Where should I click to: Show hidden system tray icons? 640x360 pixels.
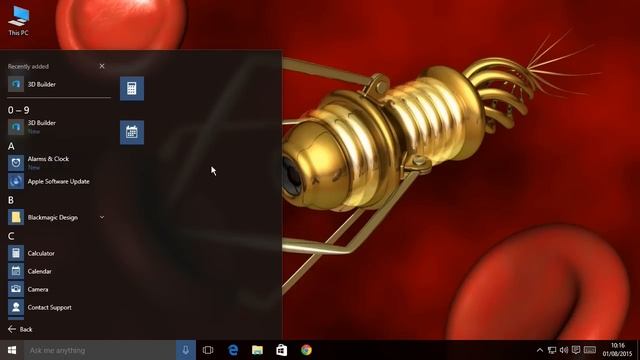coord(540,350)
